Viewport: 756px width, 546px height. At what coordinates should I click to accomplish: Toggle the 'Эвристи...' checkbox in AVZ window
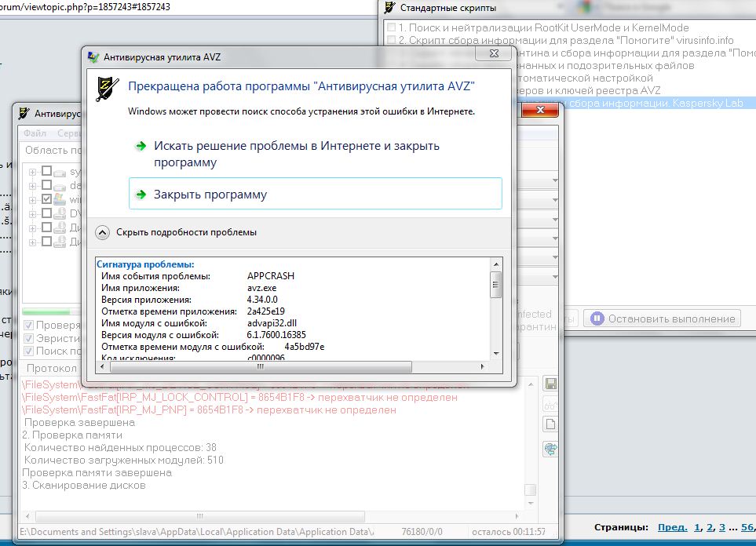29,338
